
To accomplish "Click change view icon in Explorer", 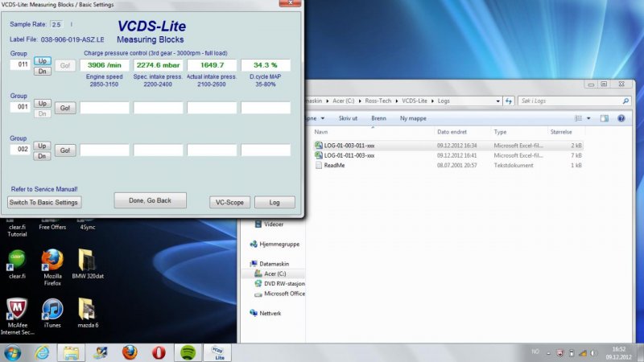I will coord(578,118).
